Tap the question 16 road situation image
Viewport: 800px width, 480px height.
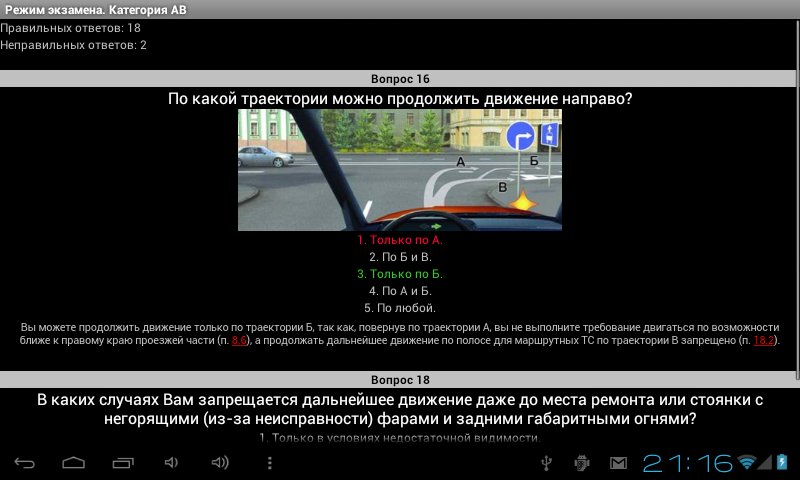point(400,170)
